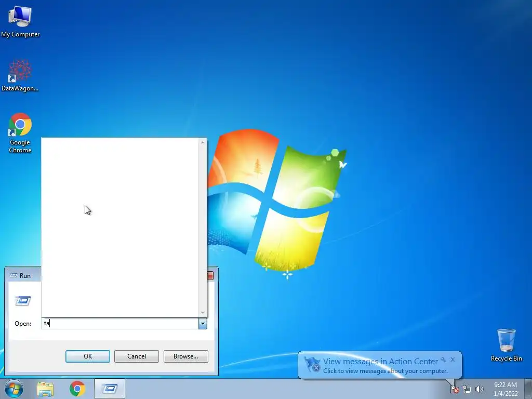Click 'Click to view messages about your computer' text
532x399 pixels.
click(385, 371)
